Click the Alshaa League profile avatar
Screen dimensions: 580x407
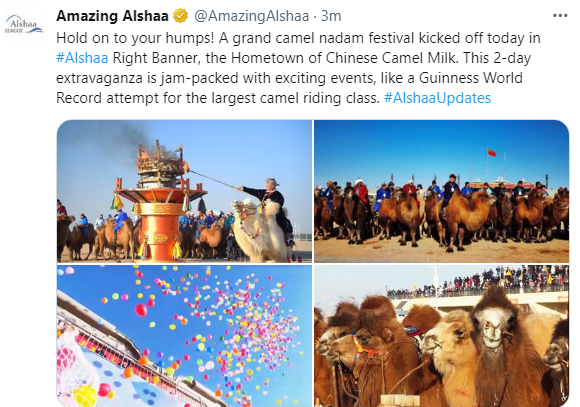point(24,25)
